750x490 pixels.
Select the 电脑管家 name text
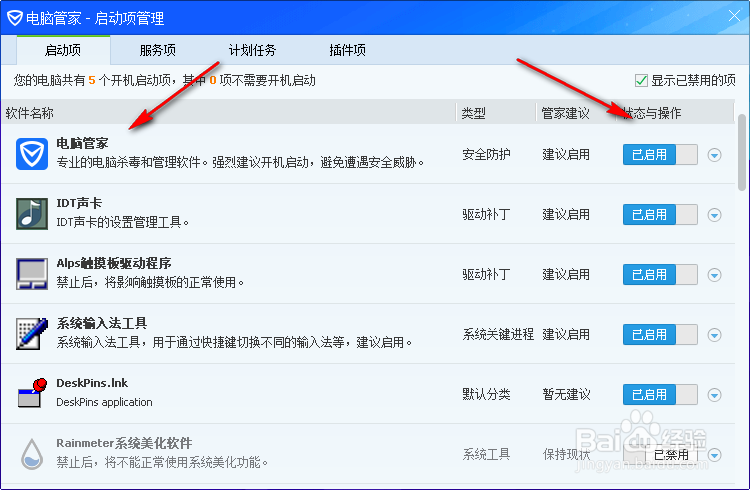82,143
